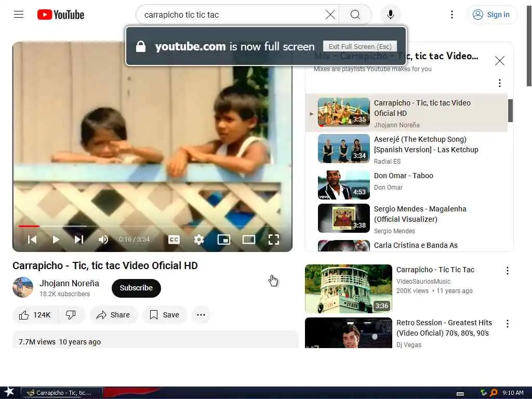Screen dimensions: 532x399
Task: Open options for Retro Session recommendation
Action: [x=507, y=323]
